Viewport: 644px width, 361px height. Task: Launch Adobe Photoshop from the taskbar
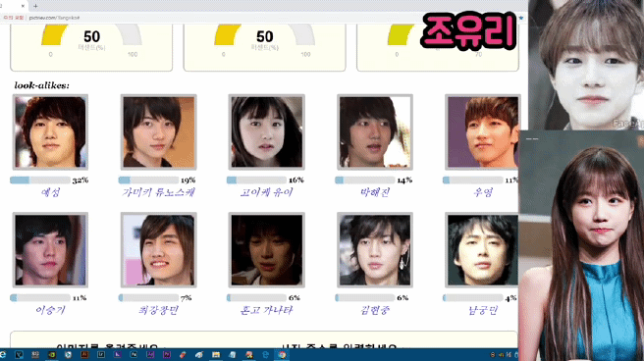coord(134,355)
